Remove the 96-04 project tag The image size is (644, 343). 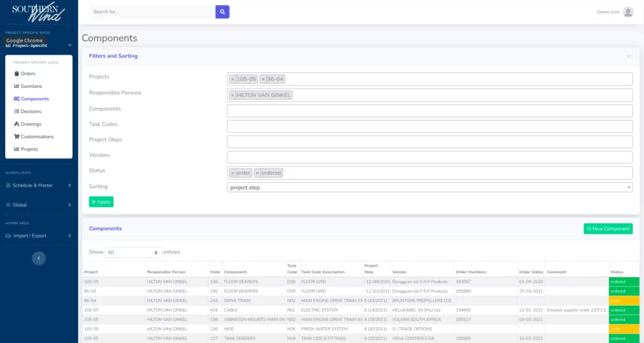pyautogui.click(x=264, y=79)
